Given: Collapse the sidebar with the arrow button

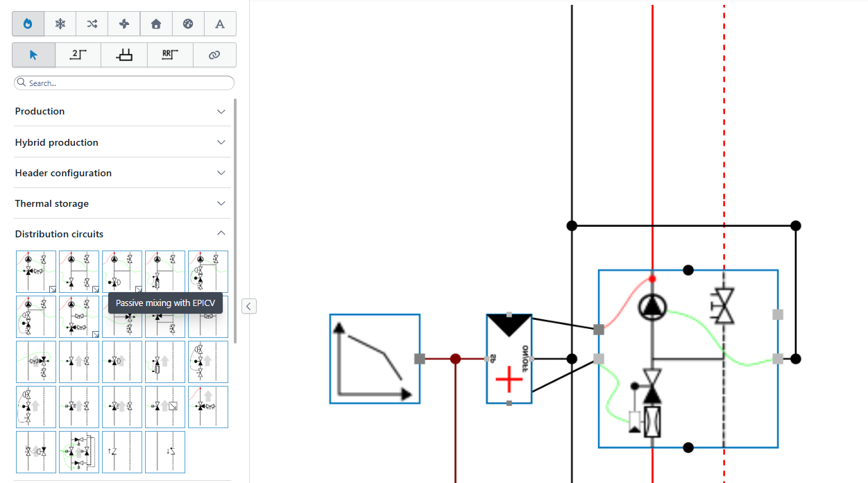Looking at the screenshot, I should (x=249, y=306).
